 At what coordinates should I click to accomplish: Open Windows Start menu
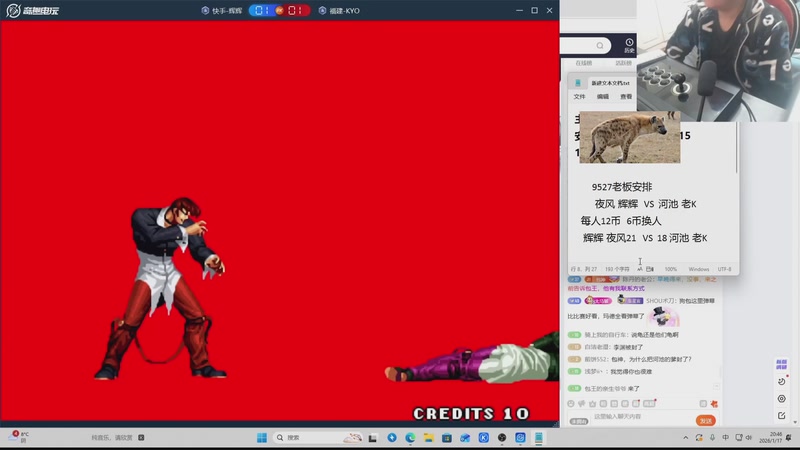[x=262, y=438]
